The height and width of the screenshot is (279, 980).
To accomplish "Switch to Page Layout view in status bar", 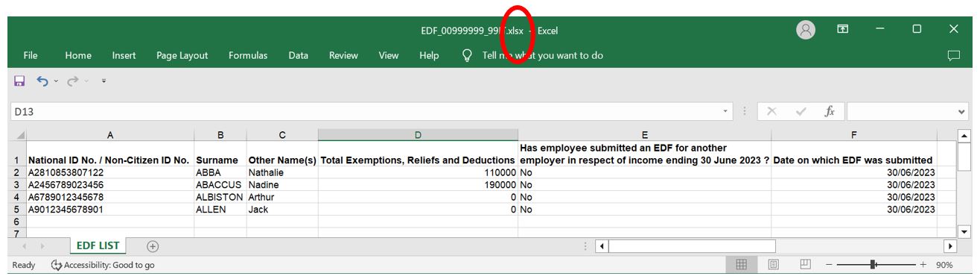I will pyautogui.click(x=773, y=265).
